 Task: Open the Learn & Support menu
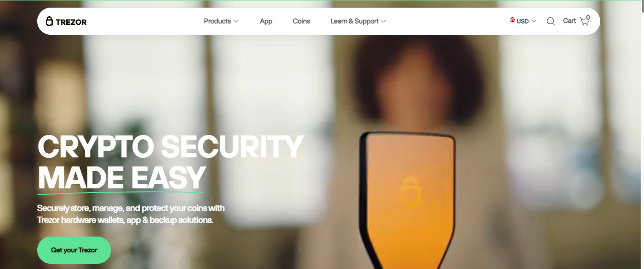coord(358,21)
